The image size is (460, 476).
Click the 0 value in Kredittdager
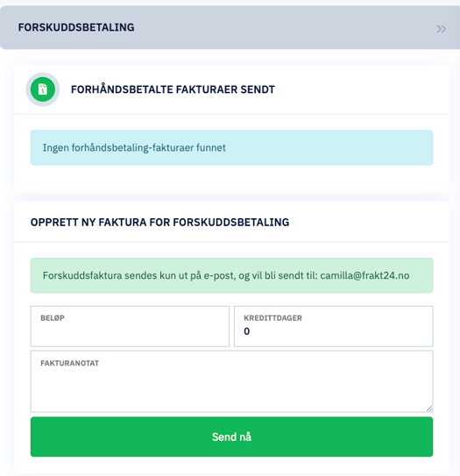tap(247, 331)
